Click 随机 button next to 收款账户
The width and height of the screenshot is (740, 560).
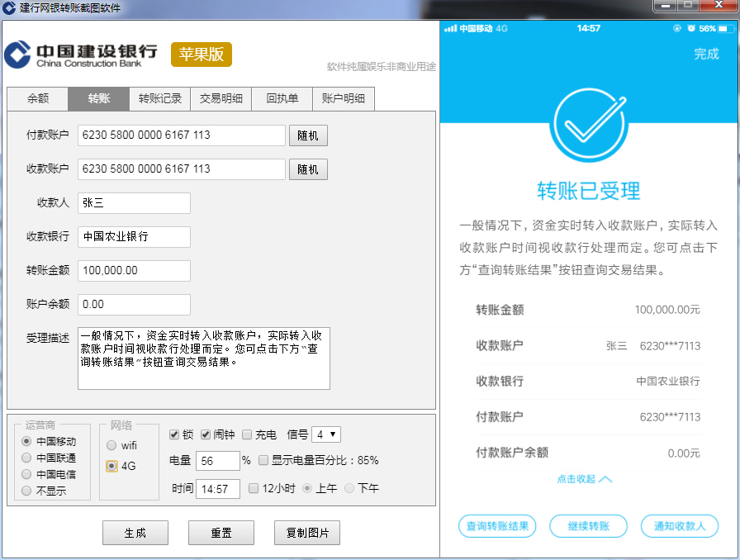308,169
